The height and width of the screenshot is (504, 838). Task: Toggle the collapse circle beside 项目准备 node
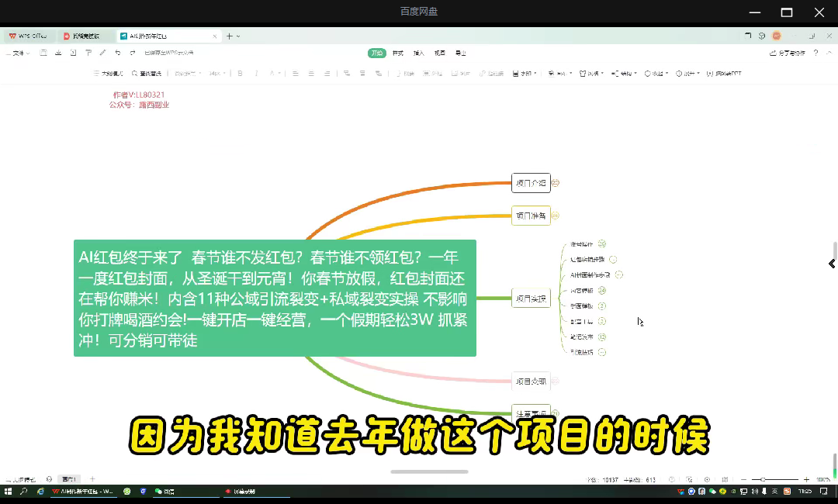556,216
